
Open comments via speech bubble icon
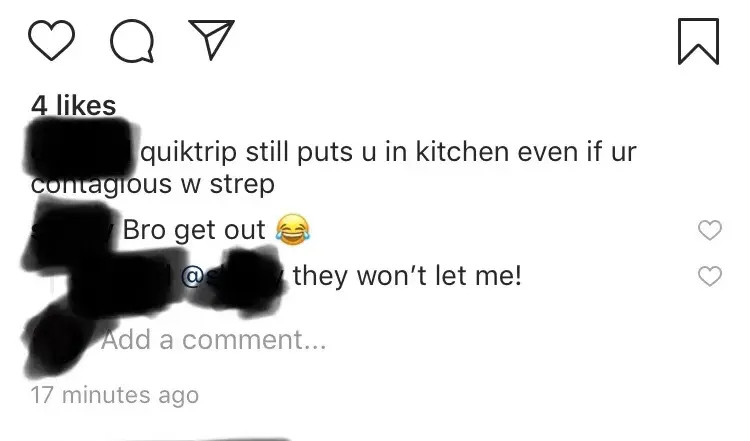132,41
